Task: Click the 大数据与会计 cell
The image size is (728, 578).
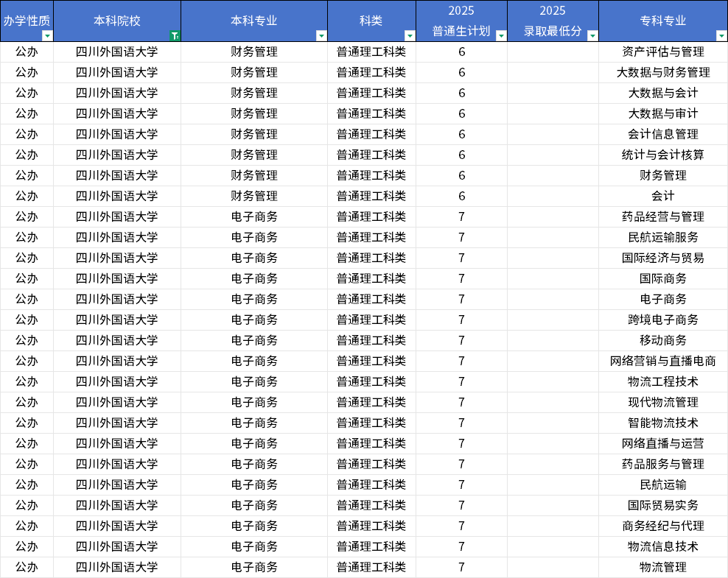Action: [x=663, y=94]
